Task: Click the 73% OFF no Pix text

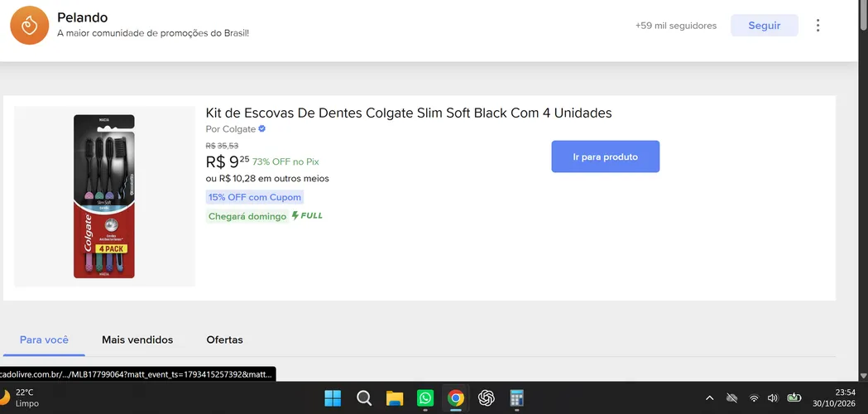Action: [285, 161]
